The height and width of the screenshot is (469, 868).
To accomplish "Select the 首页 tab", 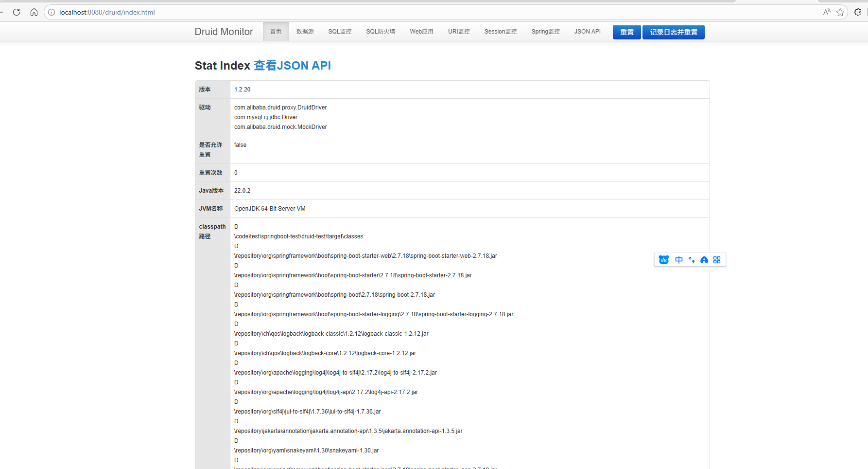I will pos(276,32).
